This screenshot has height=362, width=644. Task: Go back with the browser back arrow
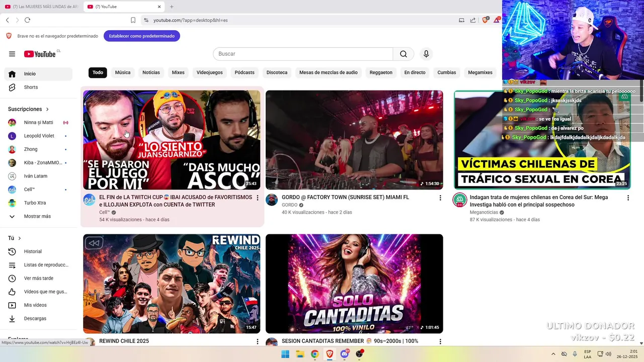pyautogui.click(x=8, y=20)
